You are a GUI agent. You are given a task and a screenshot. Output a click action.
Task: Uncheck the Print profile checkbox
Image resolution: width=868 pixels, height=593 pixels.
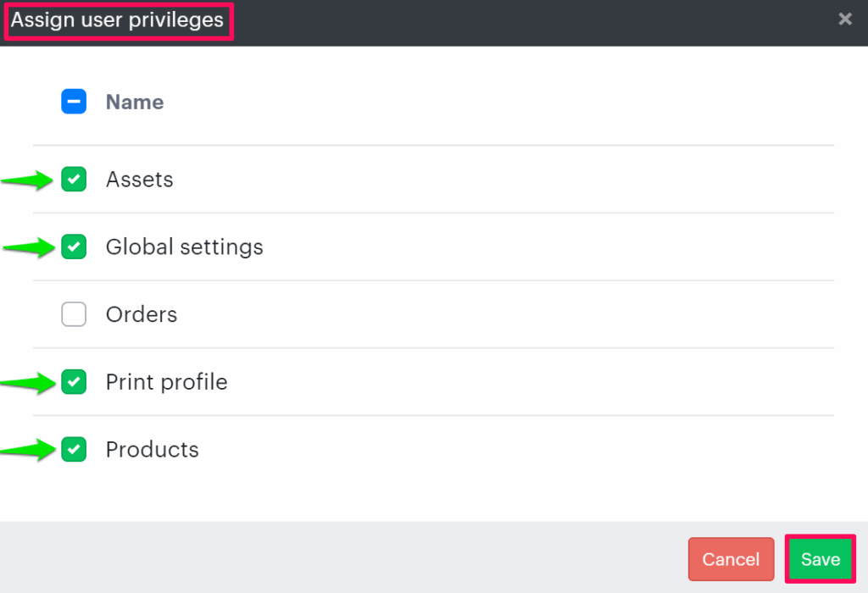pyautogui.click(x=74, y=383)
